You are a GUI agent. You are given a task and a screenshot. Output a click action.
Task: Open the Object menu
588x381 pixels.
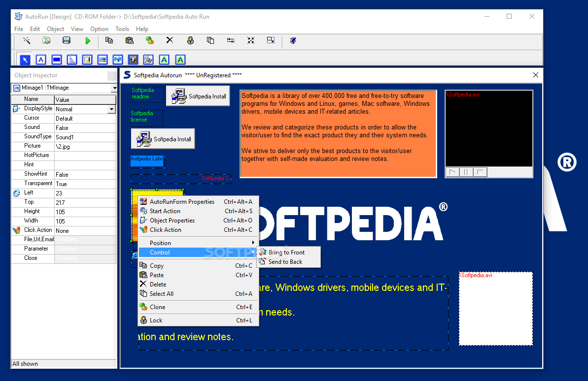tap(56, 29)
